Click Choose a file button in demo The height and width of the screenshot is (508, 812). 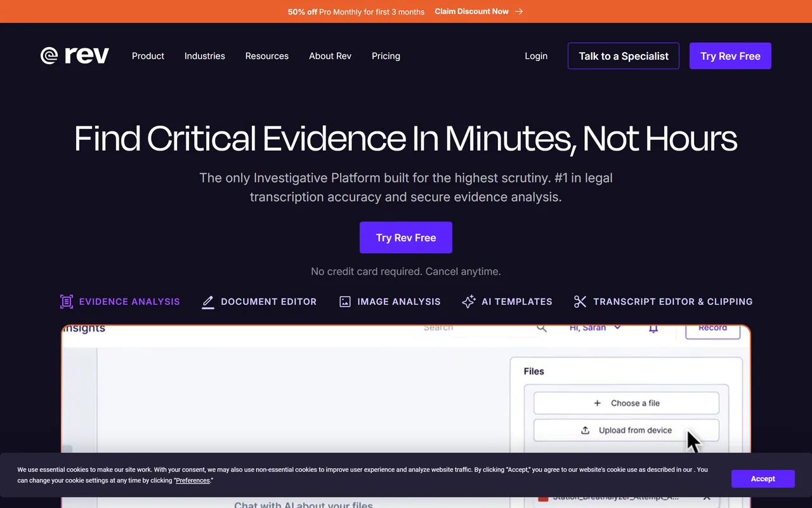[626, 403]
